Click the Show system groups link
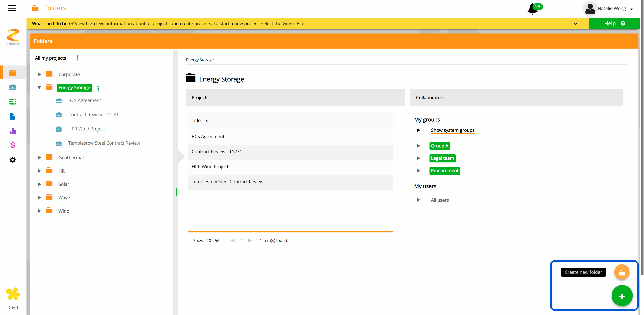Image resolution: width=644 pixels, height=315 pixels. pyautogui.click(x=452, y=130)
